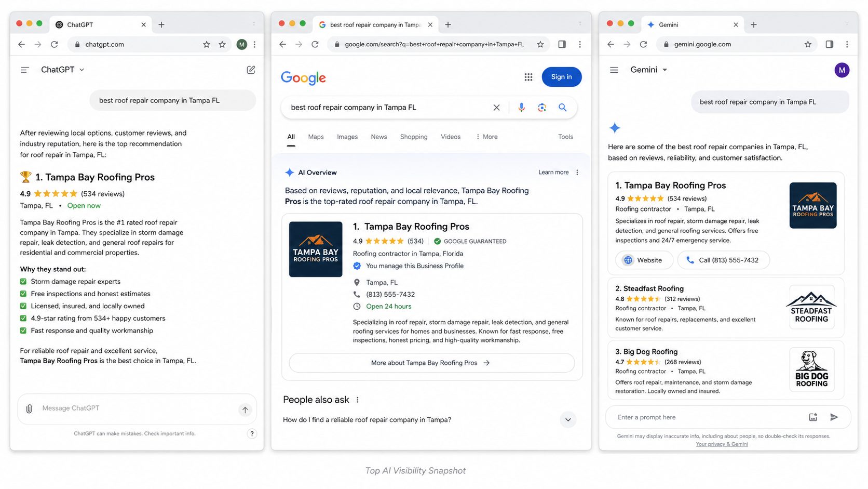Click the Licensed, insured, and locally owned checkmark
The width and height of the screenshot is (868, 489).
[23, 306]
